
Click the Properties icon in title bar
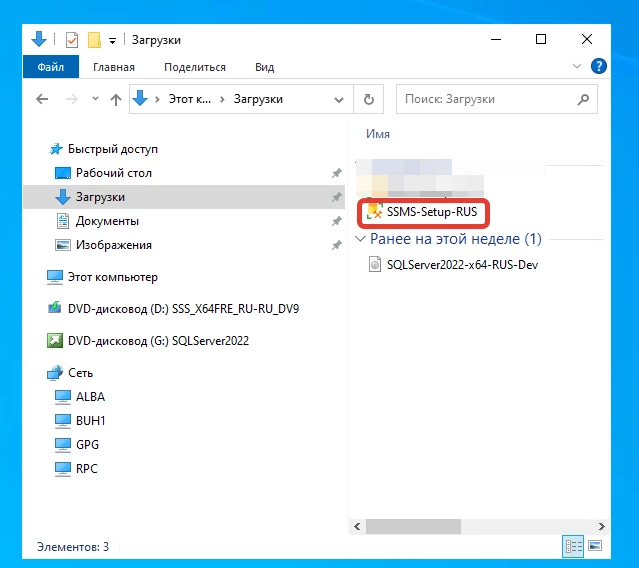[72, 40]
